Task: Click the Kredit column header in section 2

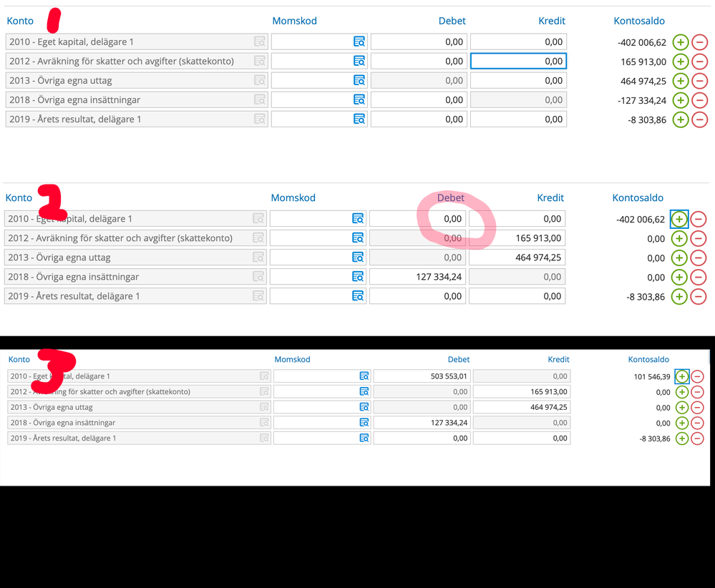Action: click(550, 198)
